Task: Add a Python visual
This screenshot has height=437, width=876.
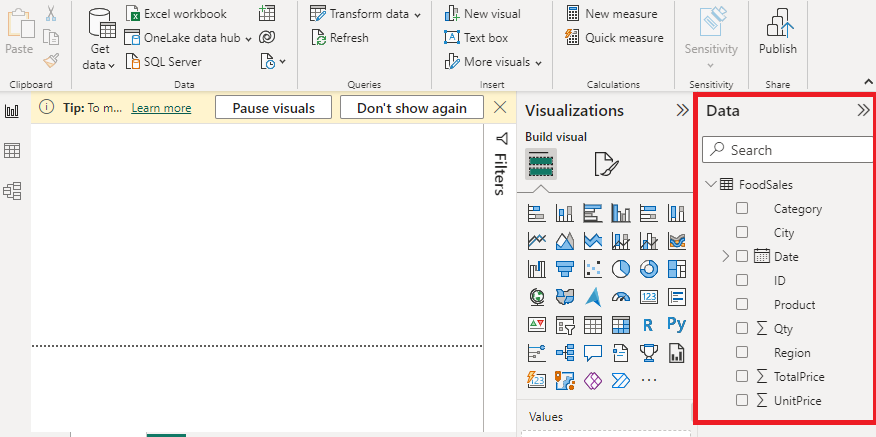Action: click(x=676, y=324)
